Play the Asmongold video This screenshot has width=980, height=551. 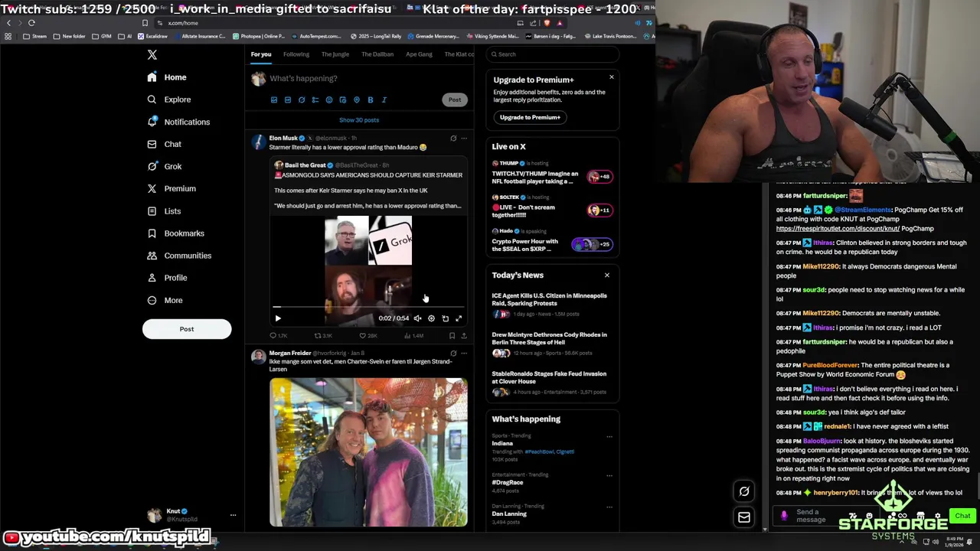pyautogui.click(x=278, y=318)
